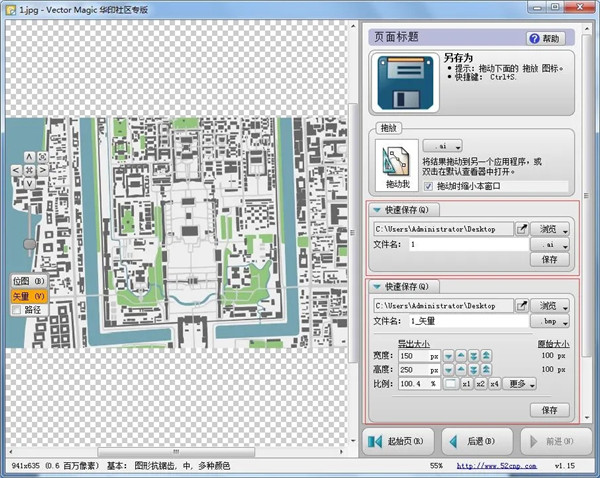Pan the view up with the arrow
600x478 pixels.
(x=30, y=156)
